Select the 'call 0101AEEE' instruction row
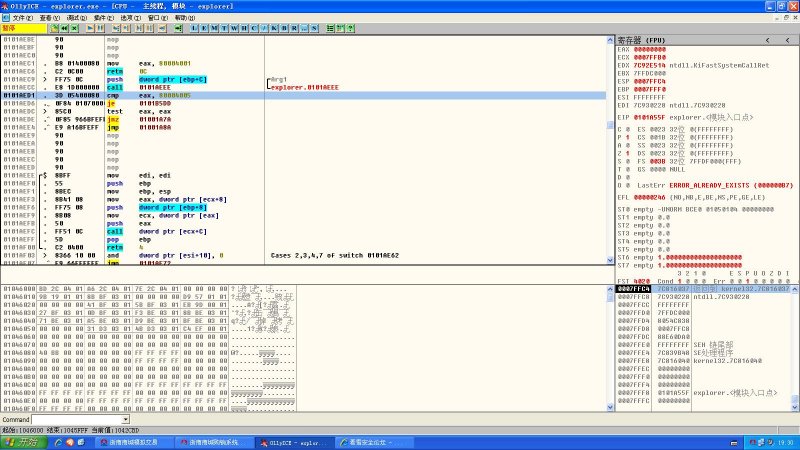Screen dimensions: 800x450 [x=304, y=87]
